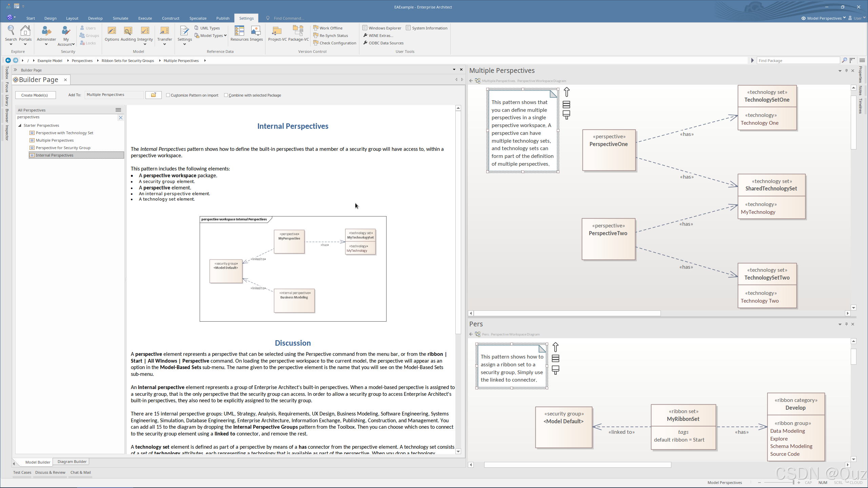The width and height of the screenshot is (868, 488).
Task: Click the Create Model(s) button
Action: click(35, 95)
